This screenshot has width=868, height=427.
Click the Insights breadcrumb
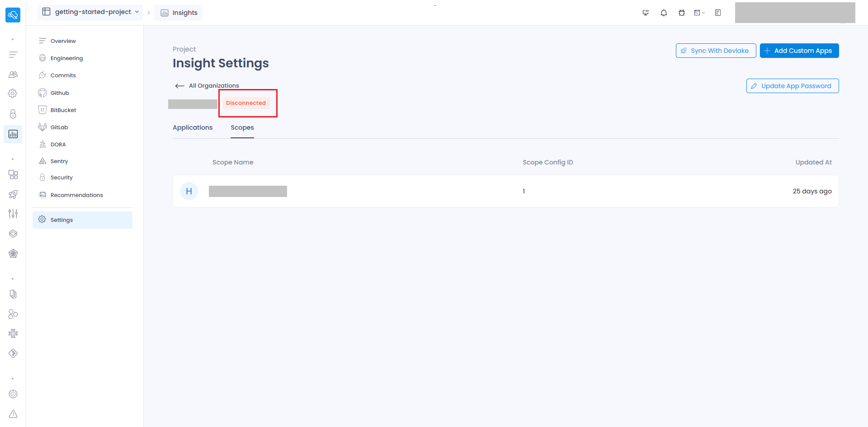[179, 13]
